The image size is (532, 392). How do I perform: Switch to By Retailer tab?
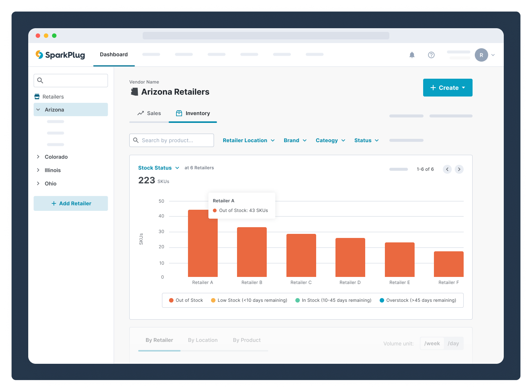pyautogui.click(x=159, y=340)
